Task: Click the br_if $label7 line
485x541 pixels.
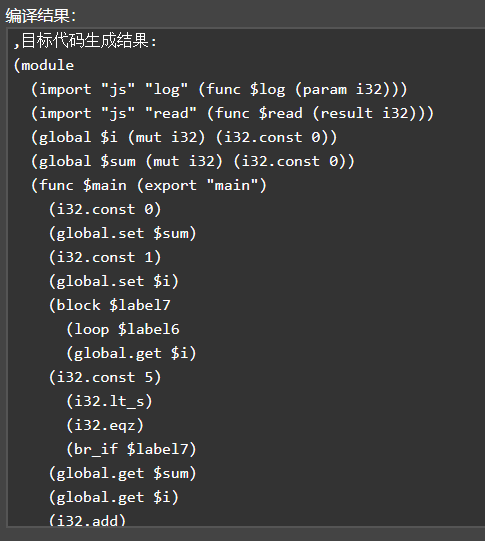Action: pyautogui.click(x=131, y=449)
